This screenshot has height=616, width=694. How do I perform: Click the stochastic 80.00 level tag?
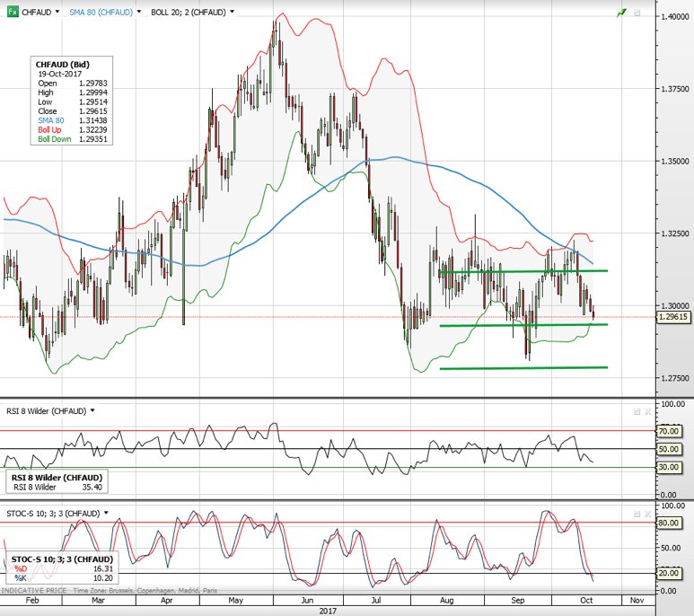pos(668,523)
